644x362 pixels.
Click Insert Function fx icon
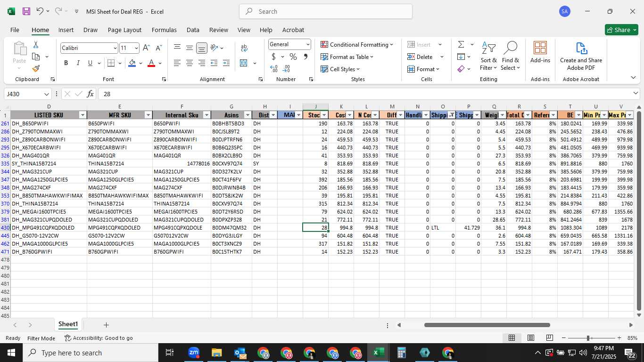pos(91,94)
